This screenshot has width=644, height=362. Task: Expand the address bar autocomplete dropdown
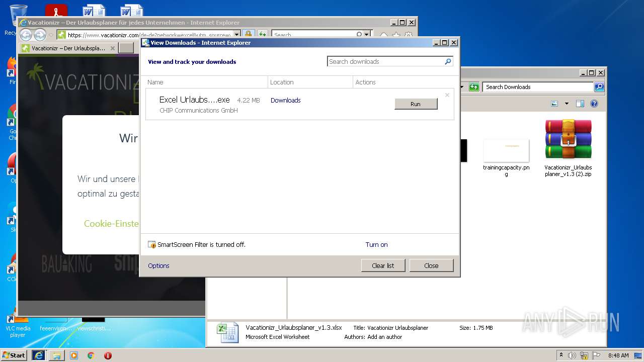coord(237,35)
